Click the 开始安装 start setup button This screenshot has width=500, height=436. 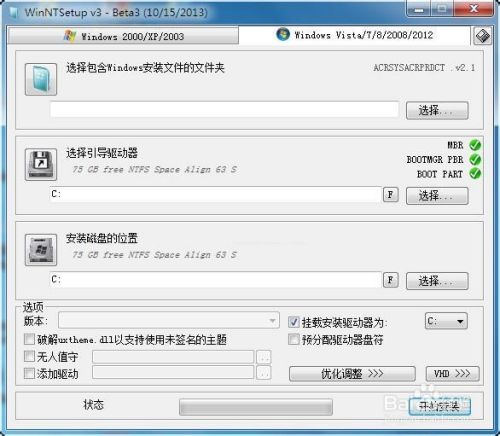pyautogui.click(x=439, y=406)
